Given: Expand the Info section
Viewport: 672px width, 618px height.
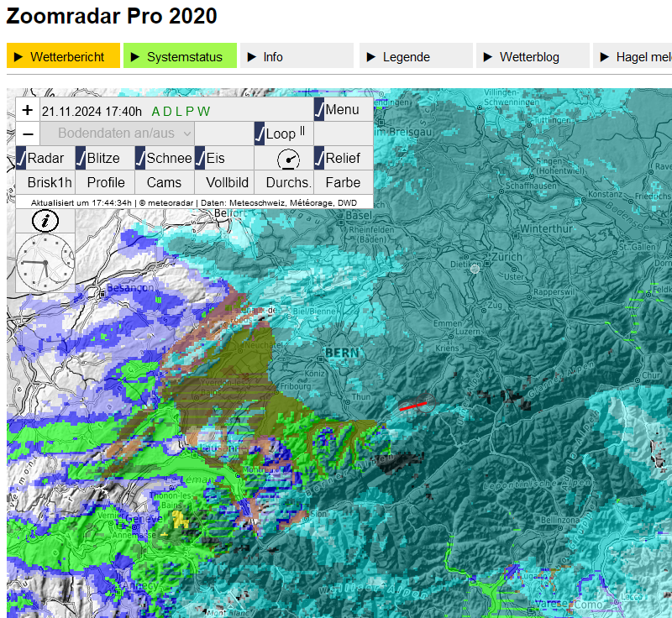Looking at the screenshot, I should (x=297, y=55).
